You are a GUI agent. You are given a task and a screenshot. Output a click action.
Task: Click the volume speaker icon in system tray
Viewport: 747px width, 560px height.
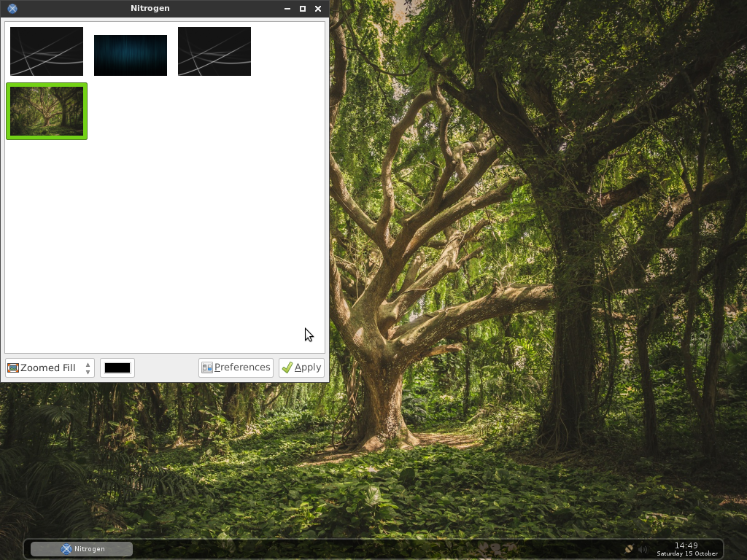[643, 549]
